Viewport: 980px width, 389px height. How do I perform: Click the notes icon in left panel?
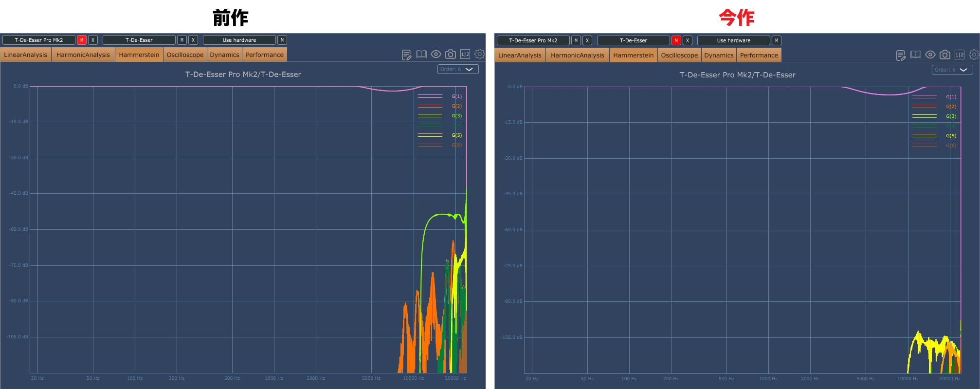pyautogui.click(x=407, y=55)
